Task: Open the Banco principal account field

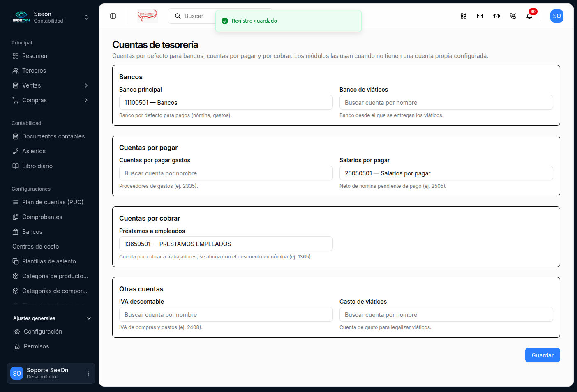Action: pos(226,102)
